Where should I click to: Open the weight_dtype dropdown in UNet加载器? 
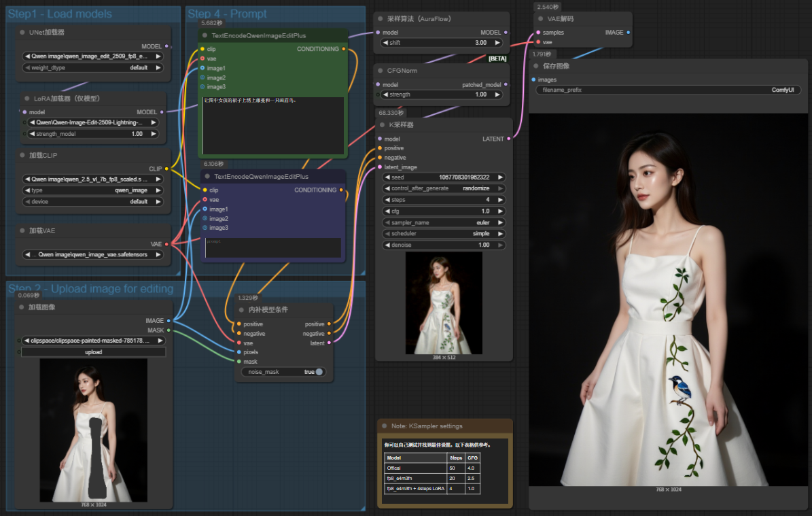tap(93, 68)
